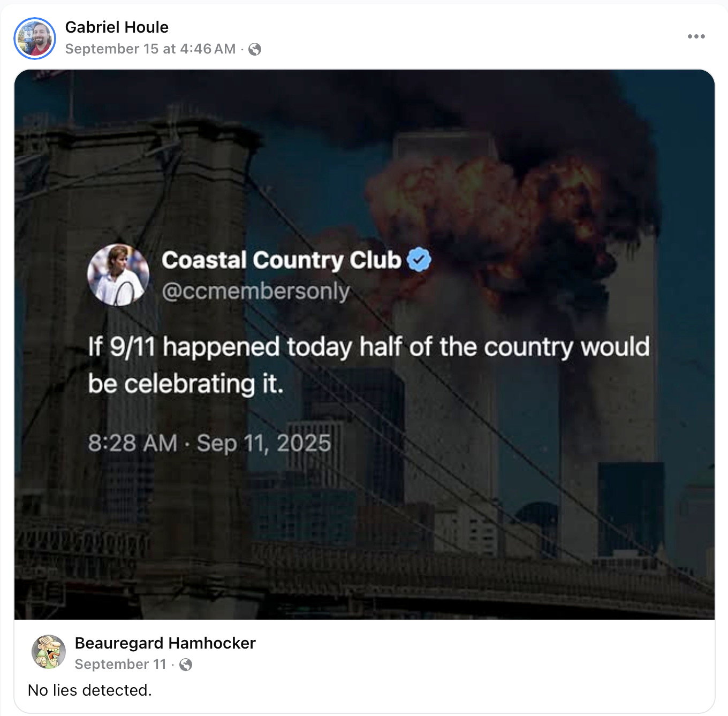The height and width of the screenshot is (716, 728).
Task: Open Beauregard Hamhocker's cartoon avatar
Action: (x=49, y=652)
